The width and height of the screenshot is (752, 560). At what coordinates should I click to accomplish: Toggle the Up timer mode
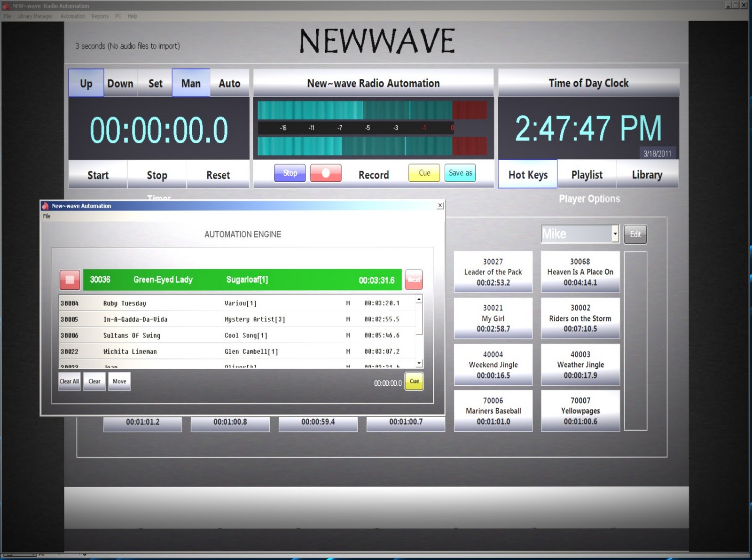tap(86, 83)
